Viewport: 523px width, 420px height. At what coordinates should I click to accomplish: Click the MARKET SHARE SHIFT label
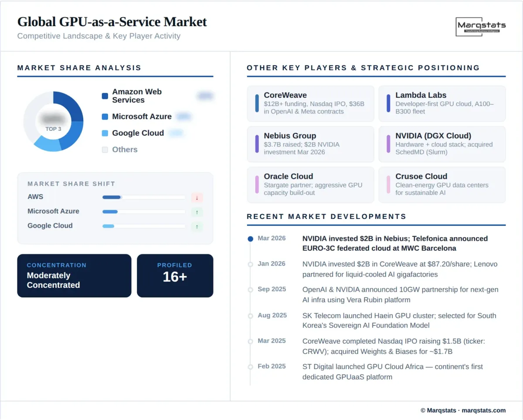point(71,184)
